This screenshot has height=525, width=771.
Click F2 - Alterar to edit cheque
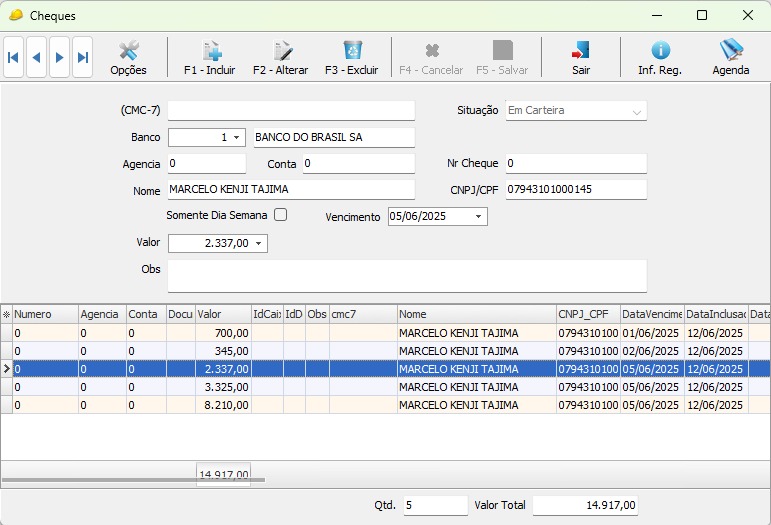[280, 58]
